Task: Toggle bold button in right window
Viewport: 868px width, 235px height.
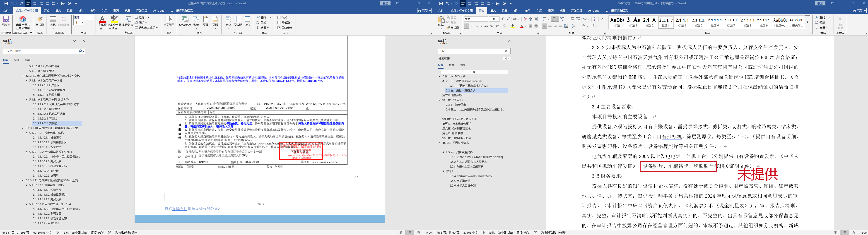Action: pos(466,26)
